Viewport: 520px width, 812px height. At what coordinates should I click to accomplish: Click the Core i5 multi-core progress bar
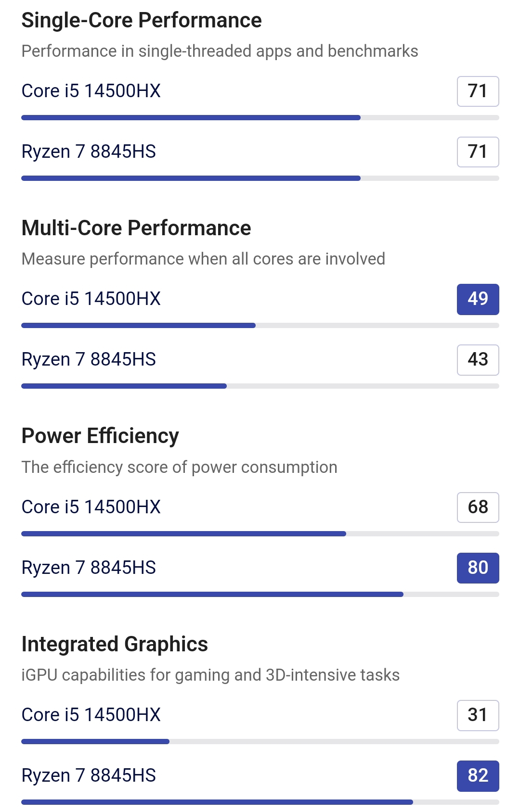point(260,326)
